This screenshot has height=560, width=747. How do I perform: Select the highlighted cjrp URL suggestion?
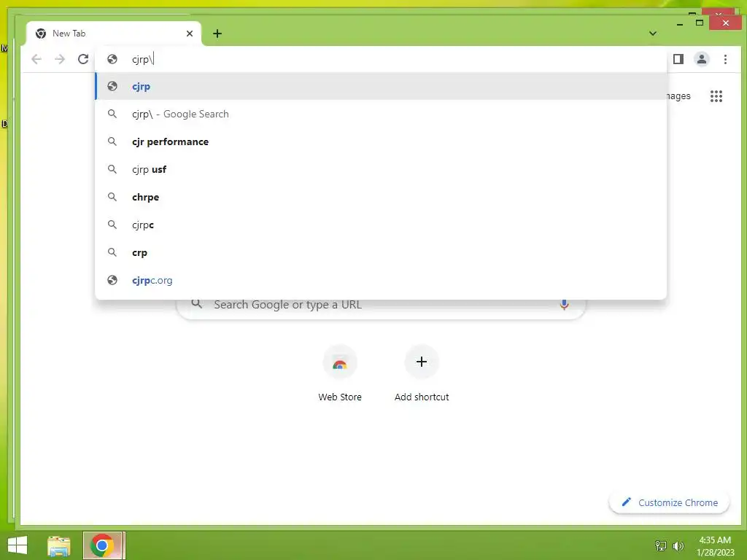(381, 86)
